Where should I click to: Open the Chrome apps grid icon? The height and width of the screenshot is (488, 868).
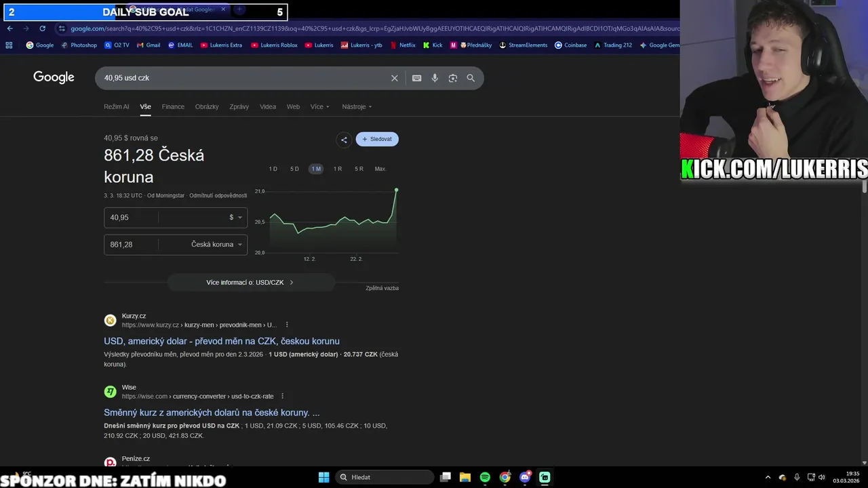[x=9, y=45]
